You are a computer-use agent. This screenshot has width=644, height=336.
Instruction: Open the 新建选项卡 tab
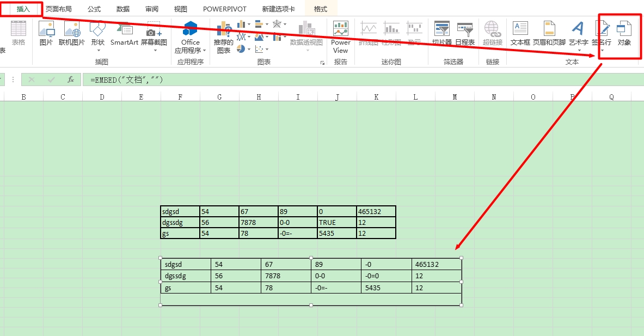point(279,9)
